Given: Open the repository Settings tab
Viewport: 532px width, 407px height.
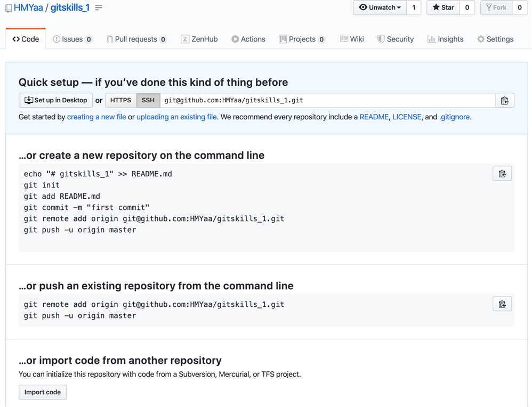Looking at the screenshot, I should point(495,39).
